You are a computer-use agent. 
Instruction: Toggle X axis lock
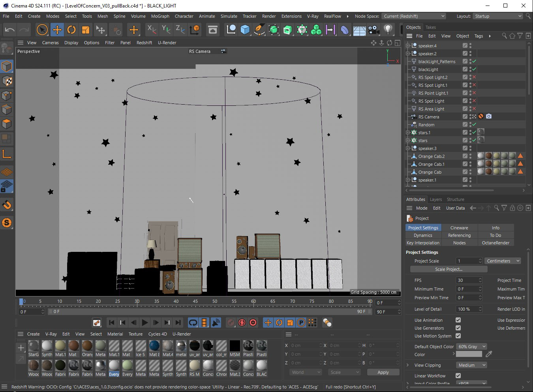point(152,30)
